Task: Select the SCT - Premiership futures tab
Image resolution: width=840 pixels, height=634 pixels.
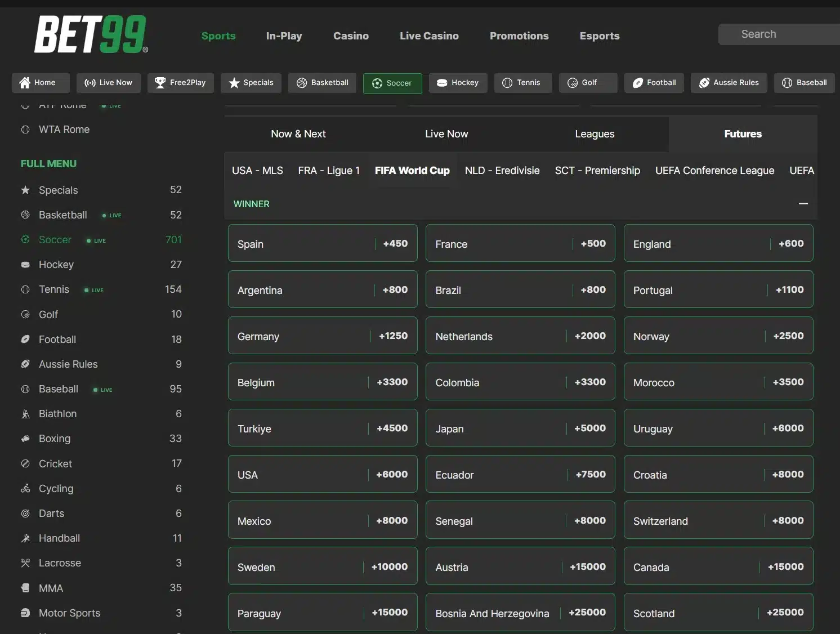Action: (597, 171)
